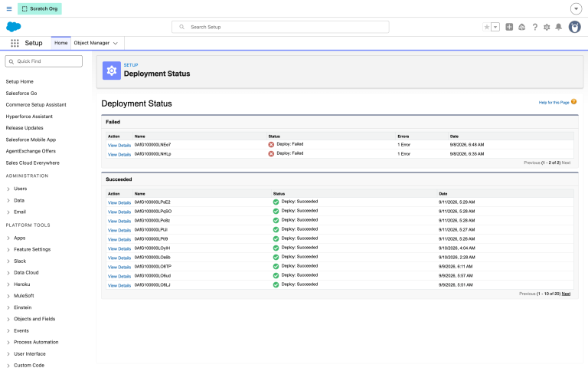
Task: Open the App Launcher dots grid
Action: coord(15,43)
